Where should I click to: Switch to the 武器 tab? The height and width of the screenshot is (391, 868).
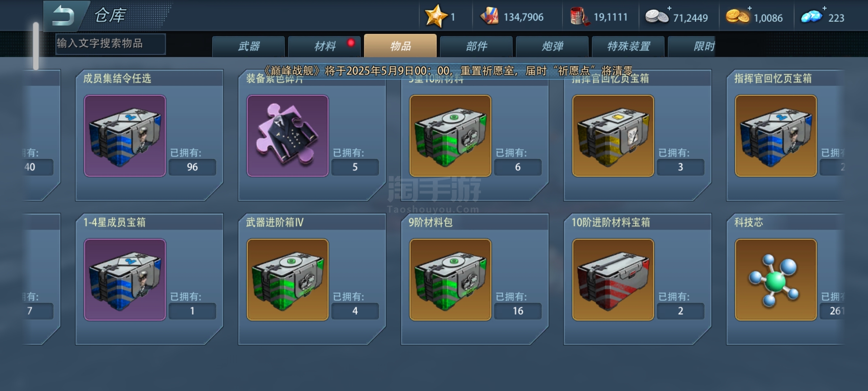(x=248, y=46)
